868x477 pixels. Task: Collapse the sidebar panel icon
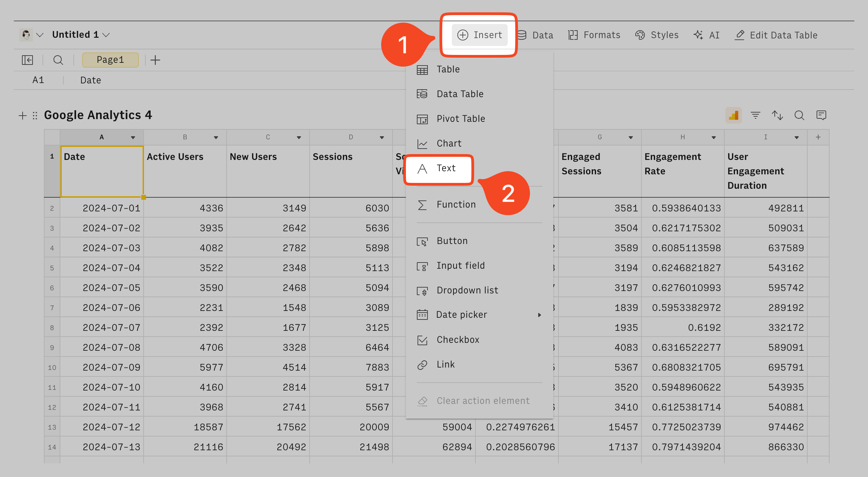pyautogui.click(x=27, y=60)
